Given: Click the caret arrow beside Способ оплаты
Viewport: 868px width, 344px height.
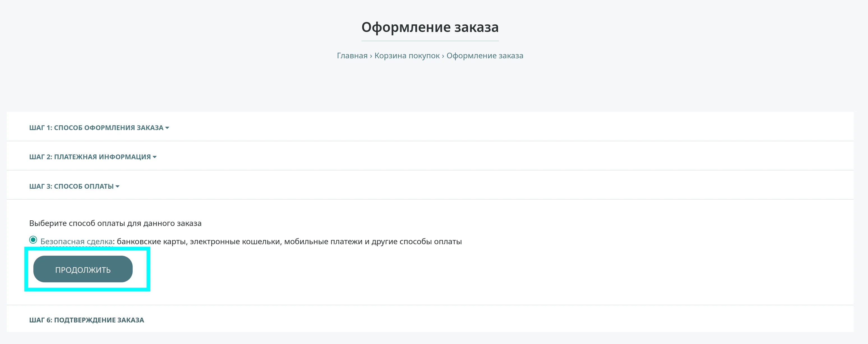Looking at the screenshot, I should pos(118,187).
